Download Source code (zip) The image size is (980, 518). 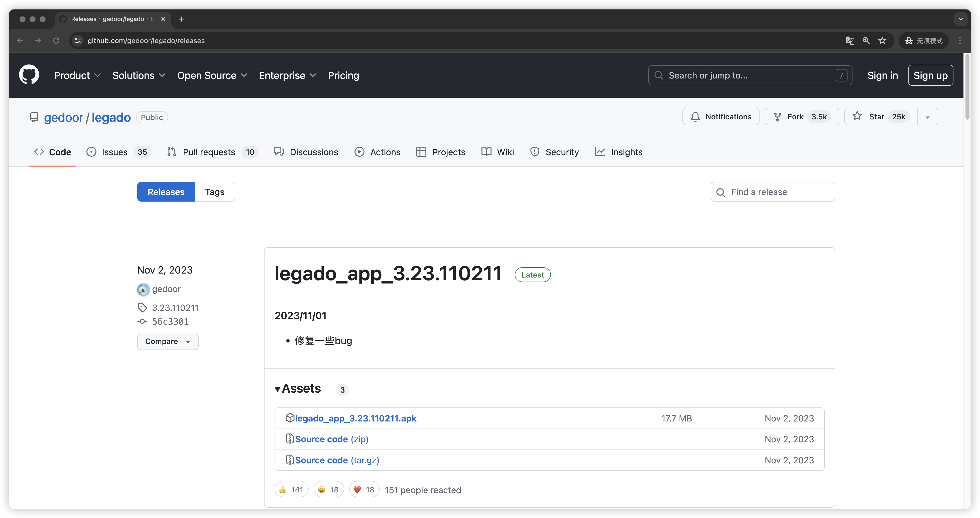[332, 439]
